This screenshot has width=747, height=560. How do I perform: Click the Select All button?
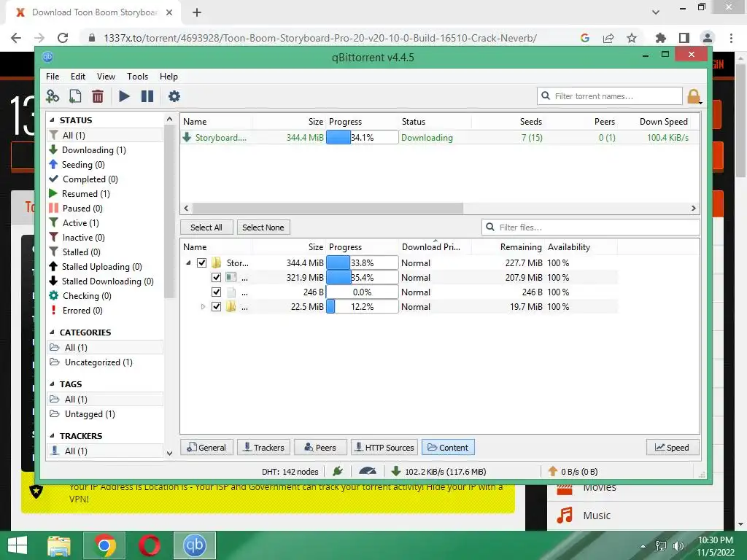coord(206,227)
